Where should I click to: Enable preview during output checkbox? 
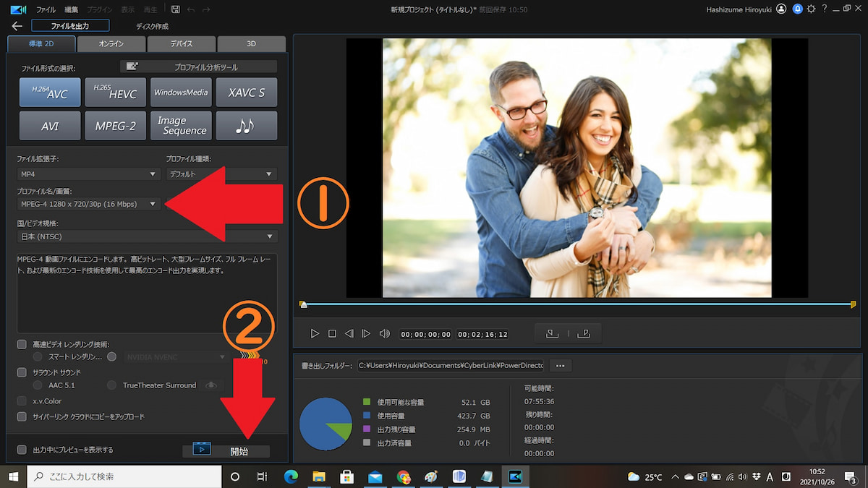pyautogui.click(x=22, y=450)
